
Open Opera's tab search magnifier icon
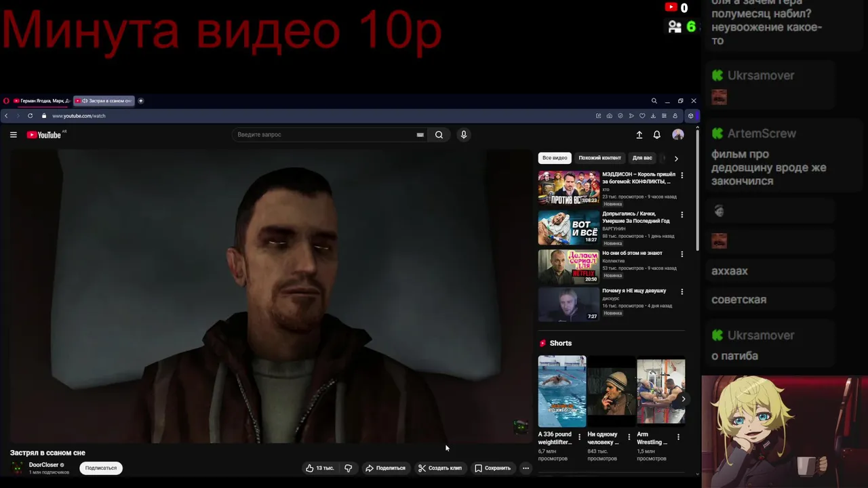(x=654, y=101)
